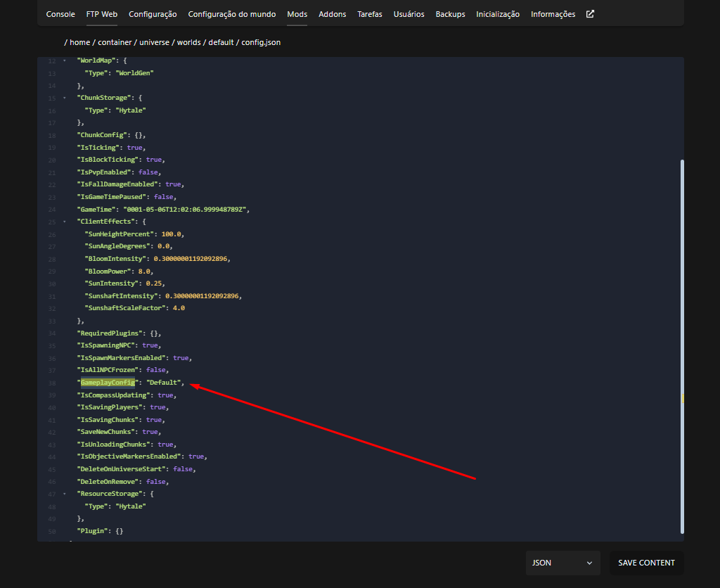Collapse the WorldMap block fold arrow
720x588 pixels.
click(65, 61)
